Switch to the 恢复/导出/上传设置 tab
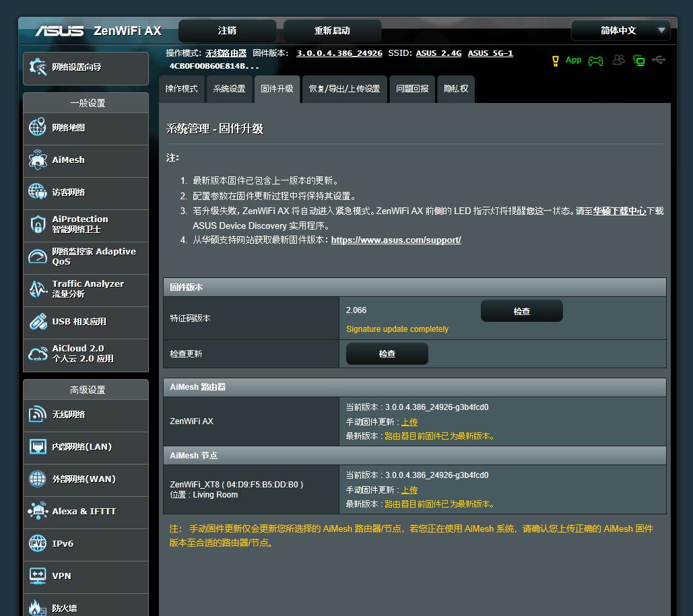Image resolution: width=693 pixels, height=616 pixels. click(x=344, y=89)
